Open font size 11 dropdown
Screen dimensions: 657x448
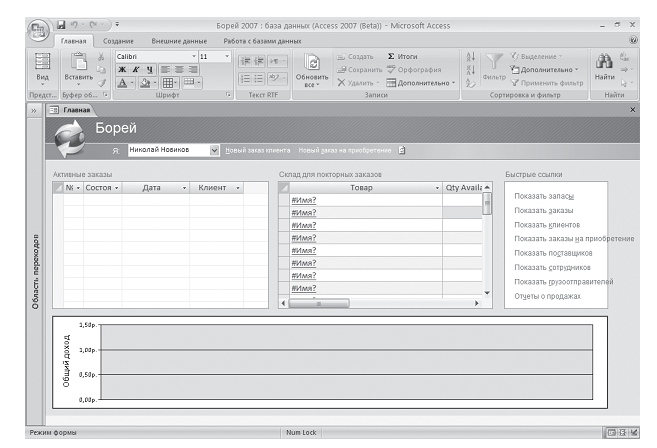coord(227,56)
